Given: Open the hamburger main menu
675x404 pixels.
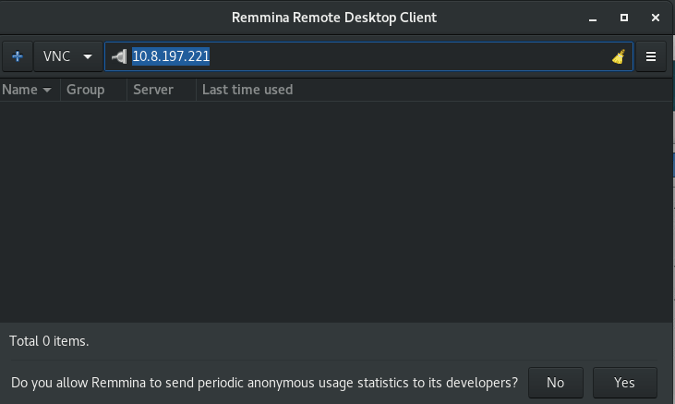Looking at the screenshot, I should coord(651,57).
